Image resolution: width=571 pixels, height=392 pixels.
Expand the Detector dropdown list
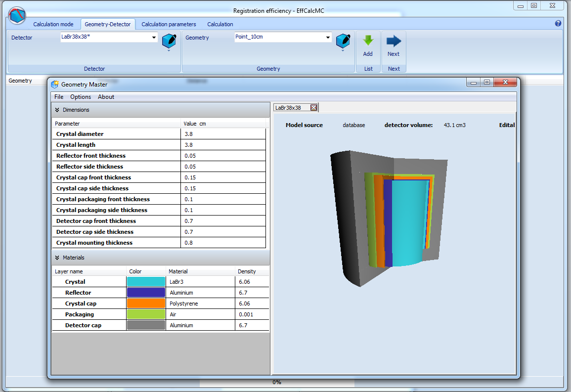click(154, 38)
